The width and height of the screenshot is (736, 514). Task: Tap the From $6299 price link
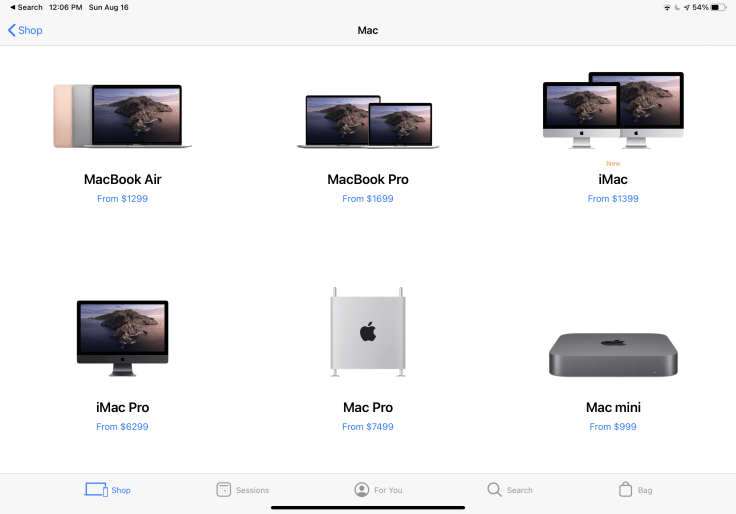123,427
